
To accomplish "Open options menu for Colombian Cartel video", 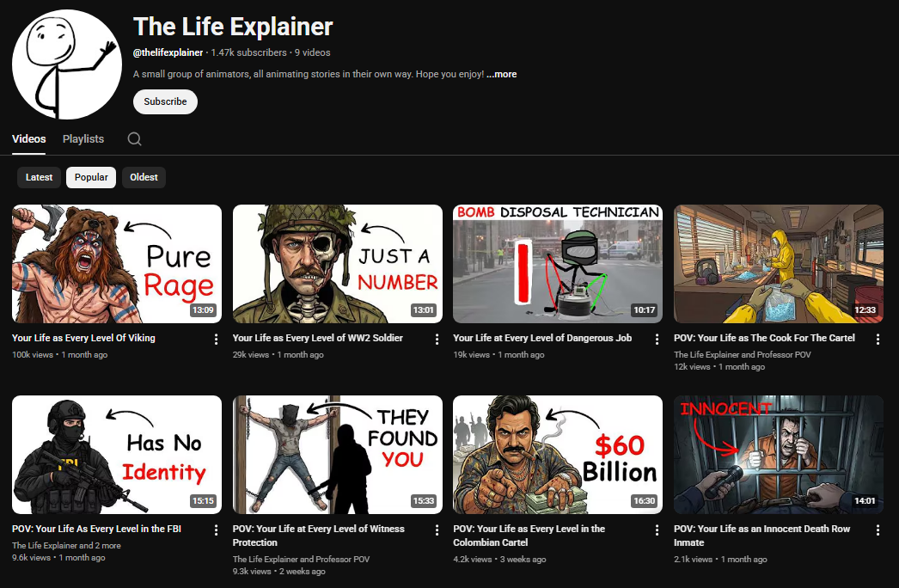I will (657, 530).
